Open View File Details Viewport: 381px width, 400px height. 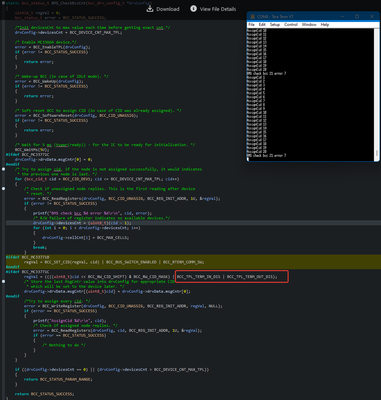[218, 9]
